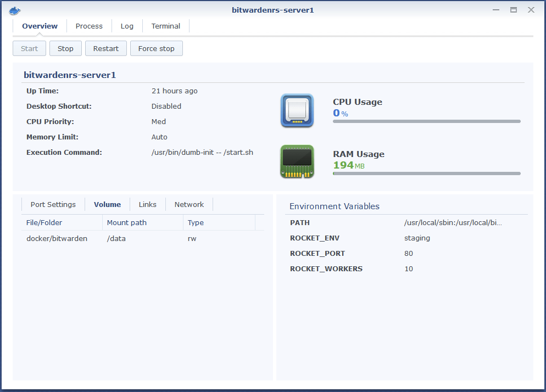
Task: Select the ROCKET_ENV variable name
Action: [x=315, y=238]
